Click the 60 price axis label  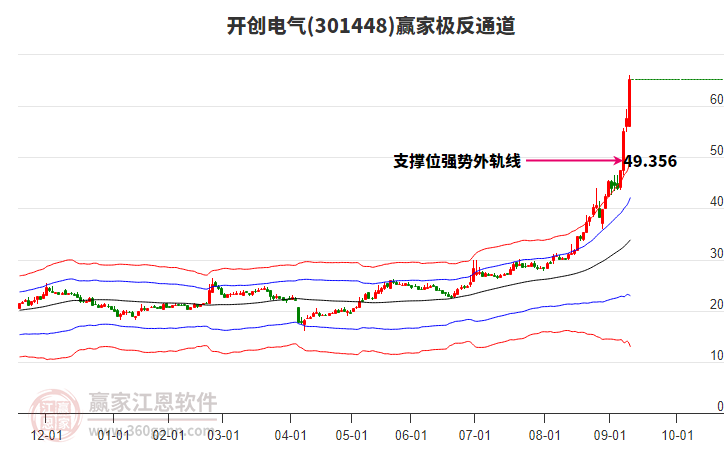716,99
